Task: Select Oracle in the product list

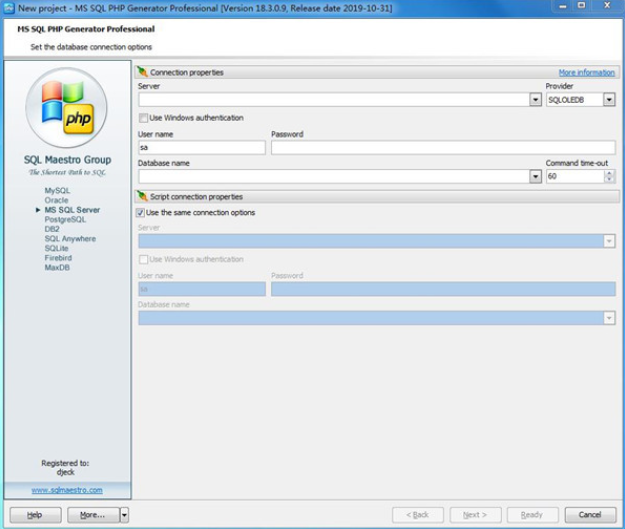Action: point(57,200)
